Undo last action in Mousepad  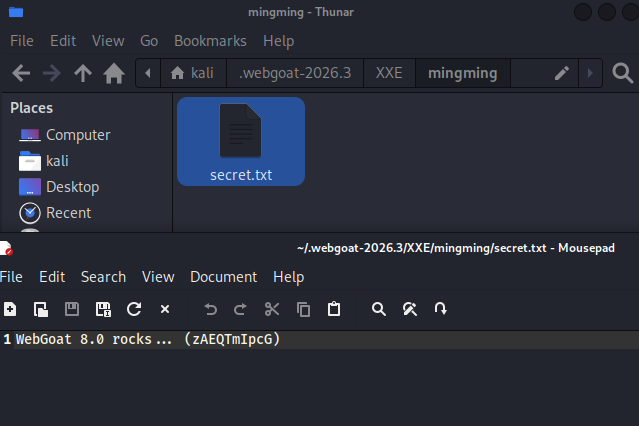pyautogui.click(x=210, y=309)
